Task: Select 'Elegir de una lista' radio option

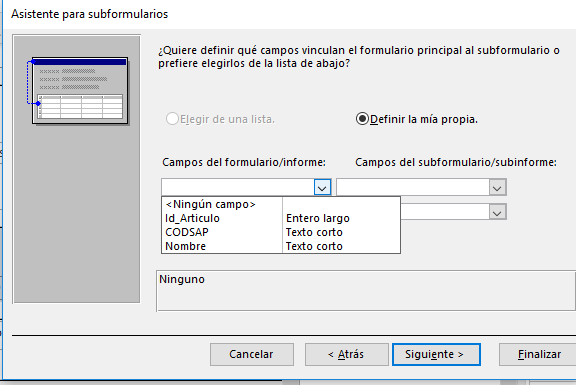Action: pyautogui.click(x=172, y=119)
